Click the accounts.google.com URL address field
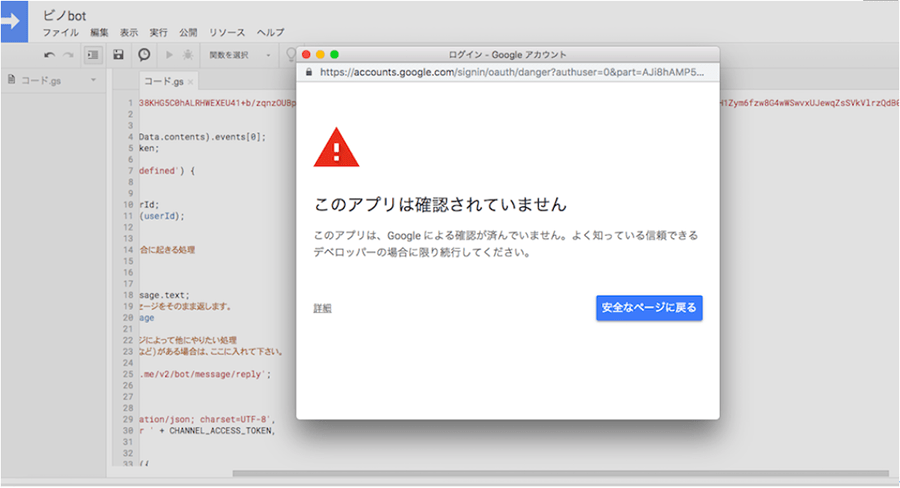The image size is (900, 488). (511, 72)
